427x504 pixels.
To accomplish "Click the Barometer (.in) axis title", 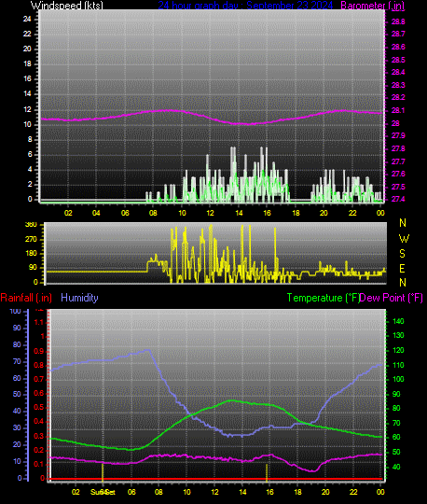I will pyautogui.click(x=372, y=6).
